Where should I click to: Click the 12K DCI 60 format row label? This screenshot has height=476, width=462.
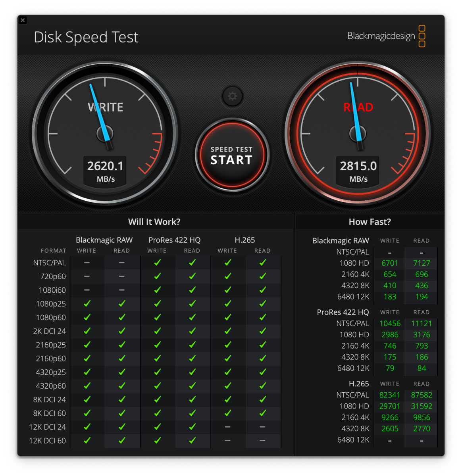[x=48, y=441]
